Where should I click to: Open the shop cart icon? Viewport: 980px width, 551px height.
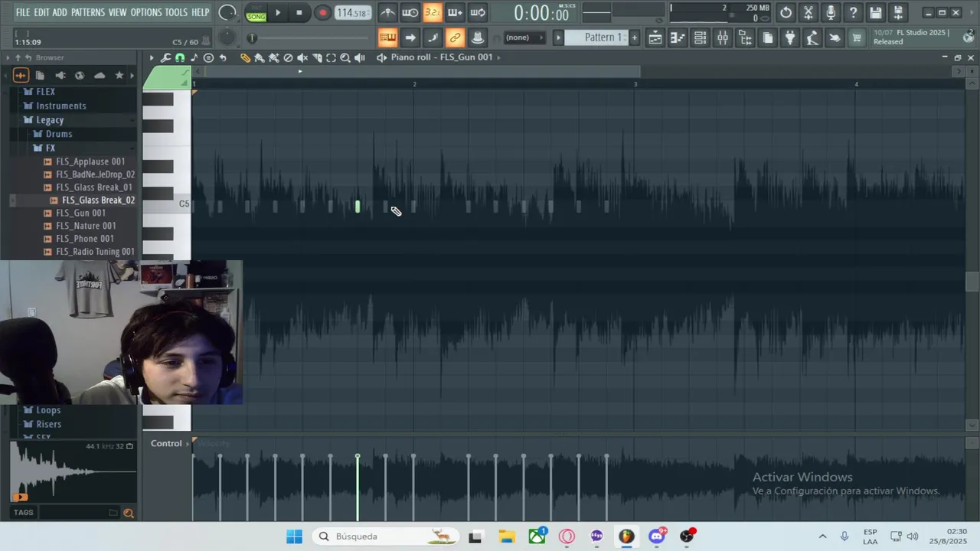click(857, 37)
